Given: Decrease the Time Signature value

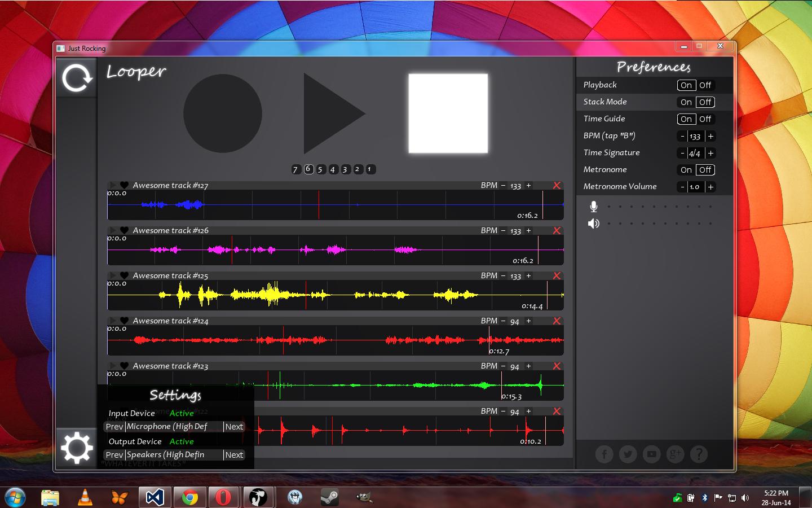Looking at the screenshot, I should [x=682, y=153].
